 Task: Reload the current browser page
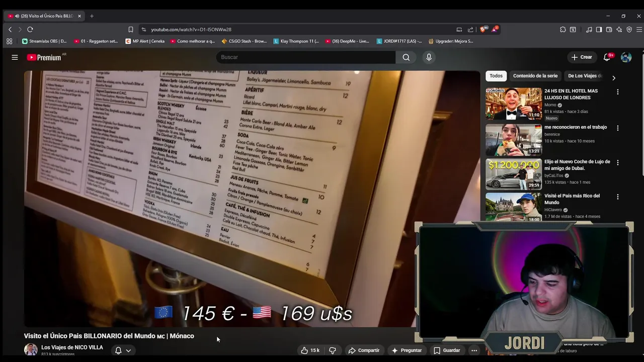coord(30,30)
